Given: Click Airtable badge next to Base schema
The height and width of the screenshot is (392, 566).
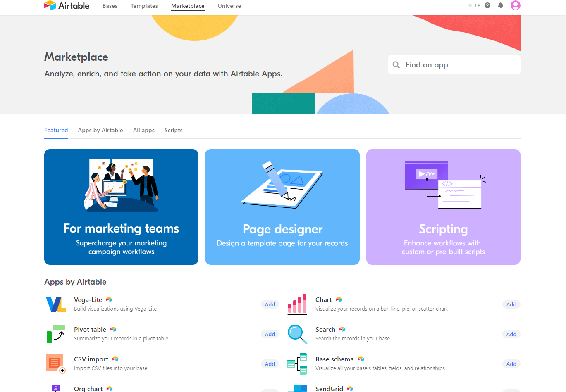Looking at the screenshot, I should pos(361,359).
